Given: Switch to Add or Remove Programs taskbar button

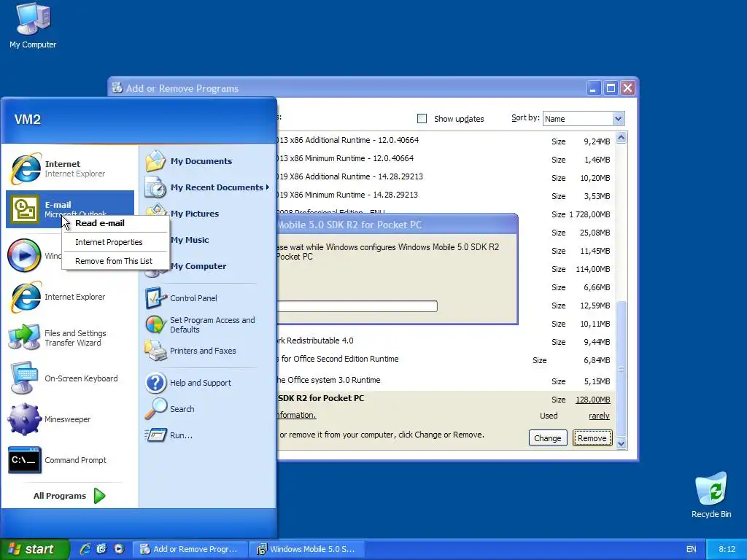Looking at the screenshot, I should [190, 549].
